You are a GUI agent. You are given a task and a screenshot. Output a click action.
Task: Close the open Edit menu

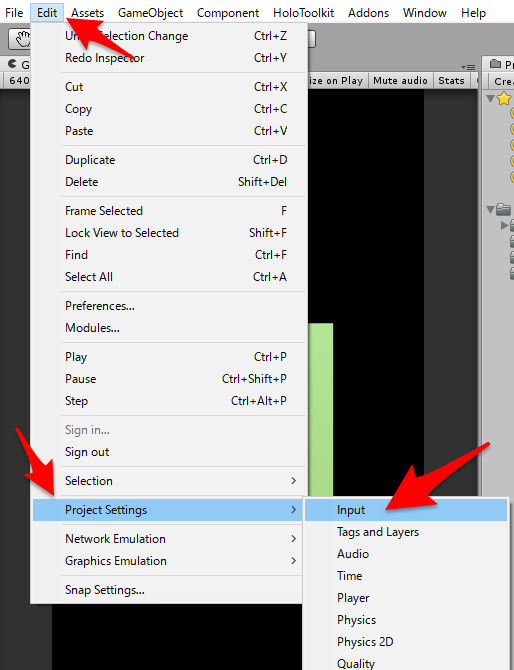(47, 13)
